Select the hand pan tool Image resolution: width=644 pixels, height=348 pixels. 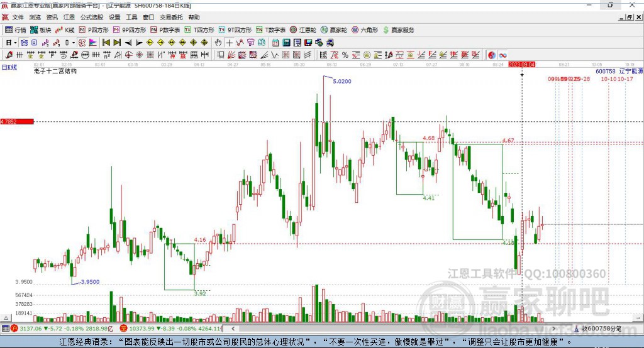(x=218, y=43)
